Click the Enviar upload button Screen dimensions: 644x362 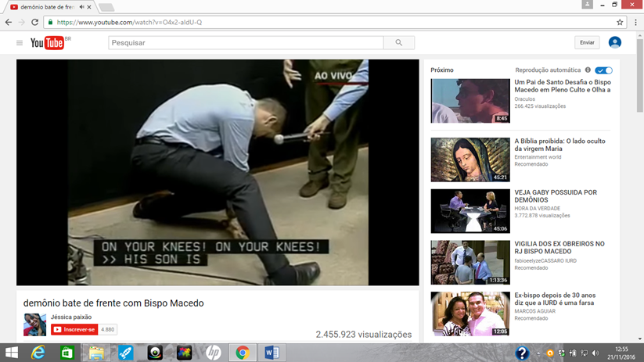[587, 43]
